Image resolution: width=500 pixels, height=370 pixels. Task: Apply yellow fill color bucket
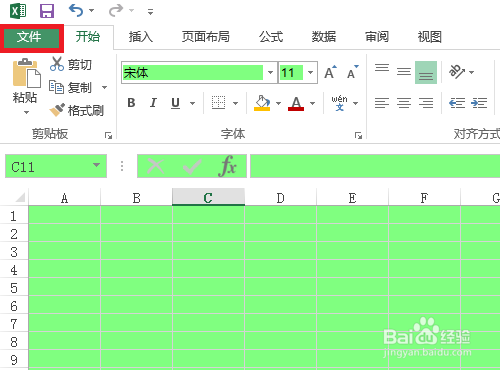[262, 103]
